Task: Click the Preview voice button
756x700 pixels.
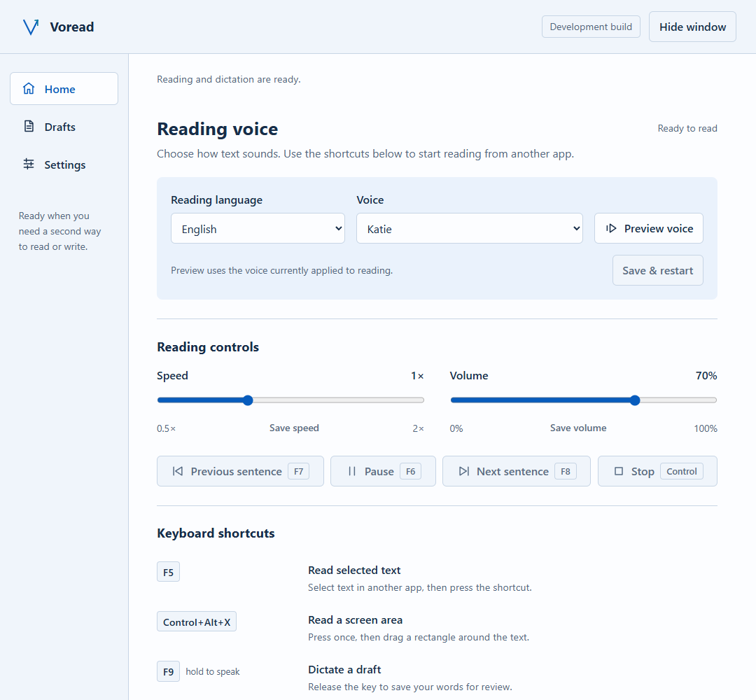Action: point(648,228)
